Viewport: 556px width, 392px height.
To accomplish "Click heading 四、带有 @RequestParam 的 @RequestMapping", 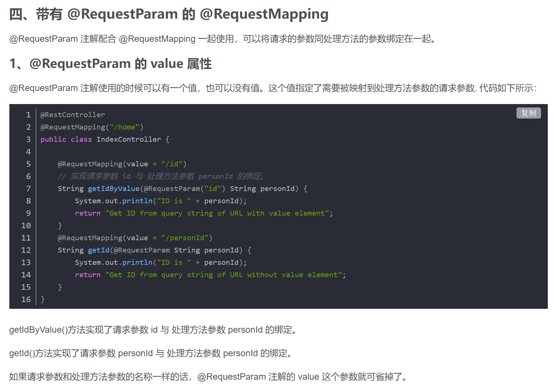I will (169, 14).
